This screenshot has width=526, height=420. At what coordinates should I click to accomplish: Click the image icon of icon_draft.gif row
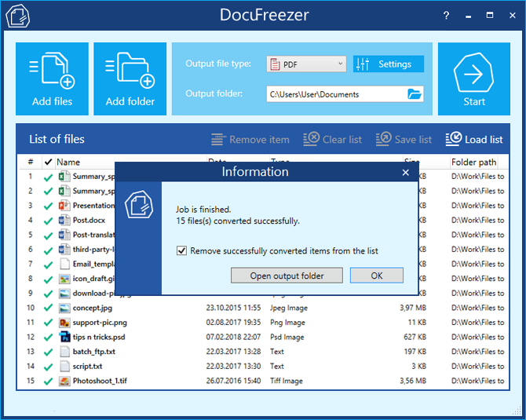tap(64, 279)
